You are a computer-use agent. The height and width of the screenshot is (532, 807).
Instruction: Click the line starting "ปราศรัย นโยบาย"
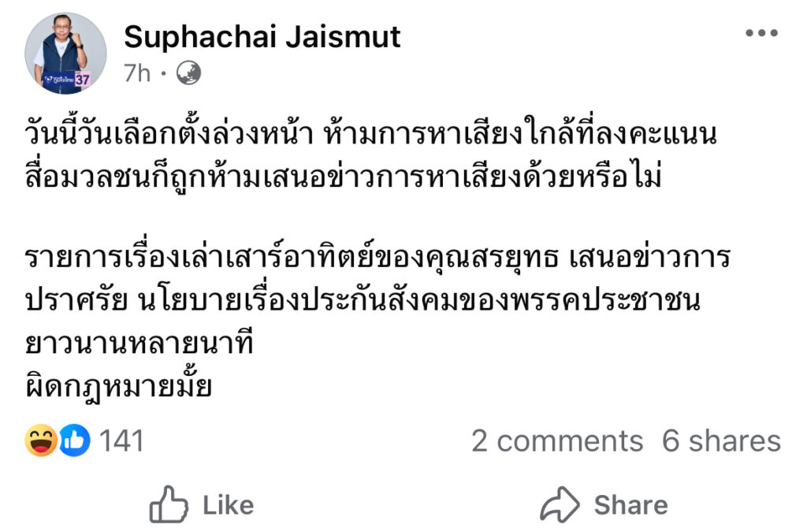point(363,300)
